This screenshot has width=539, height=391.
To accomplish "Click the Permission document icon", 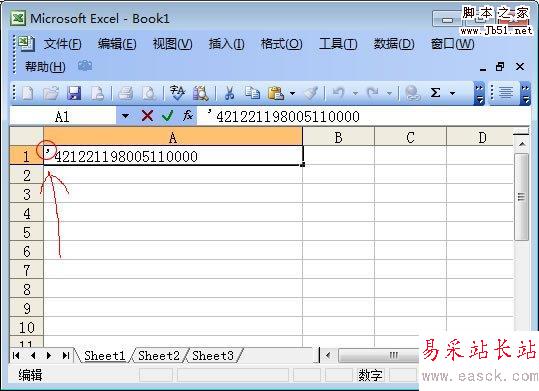I will (x=97, y=93).
